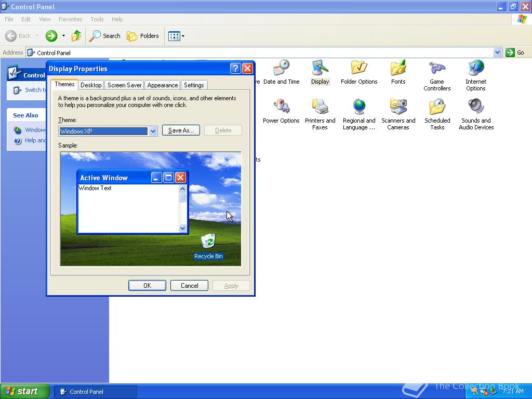Open the Theme combo box dropdown
The image size is (532, 399).
pyautogui.click(x=153, y=131)
